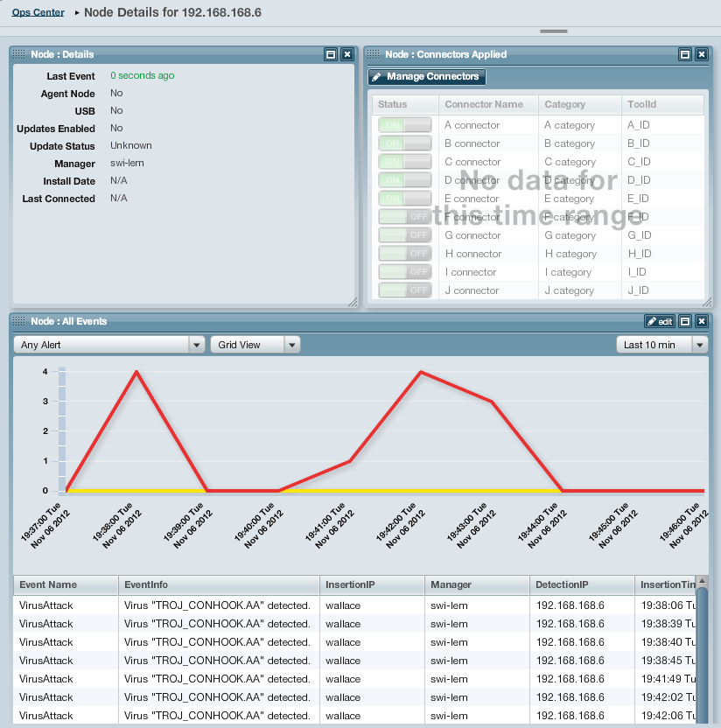This screenshot has height=728, width=721.
Task: Close the Connectors Applied panel
Action: pyautogui.click(x=702, y=54)
